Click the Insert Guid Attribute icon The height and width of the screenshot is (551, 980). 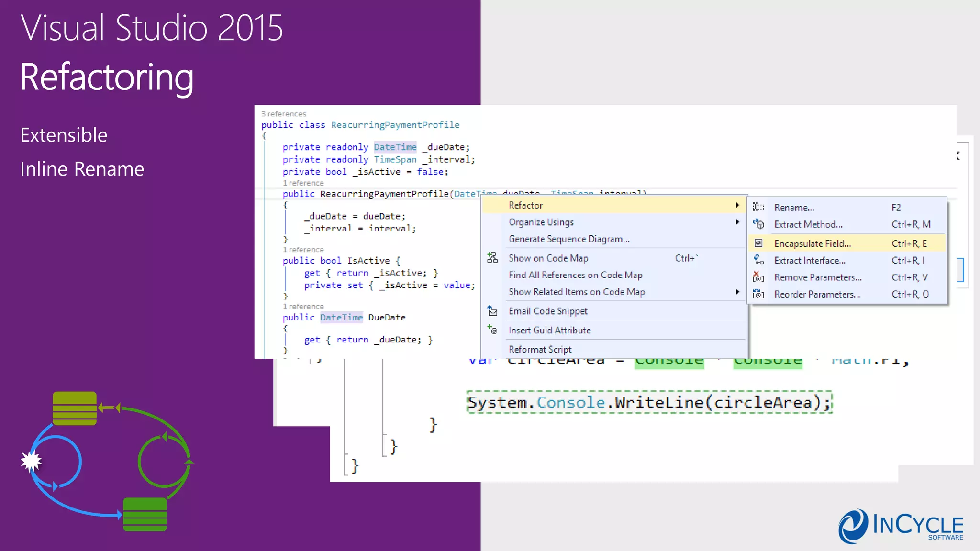(x=492, y=330)
